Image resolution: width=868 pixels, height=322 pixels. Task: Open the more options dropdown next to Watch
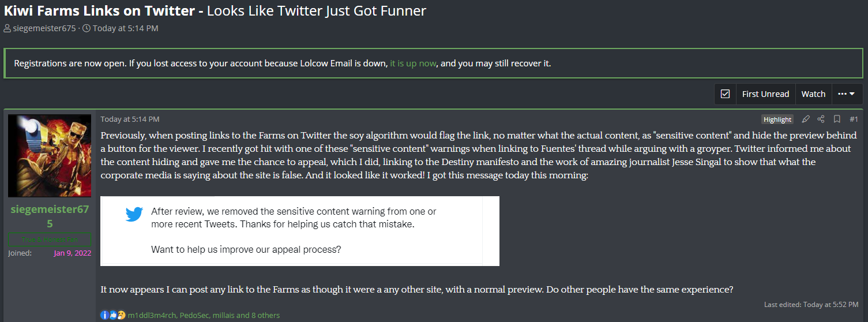click(x=847, y=94)
